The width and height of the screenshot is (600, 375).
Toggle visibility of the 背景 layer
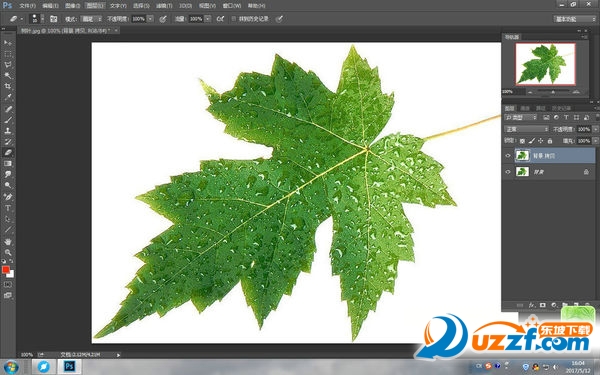508,172
